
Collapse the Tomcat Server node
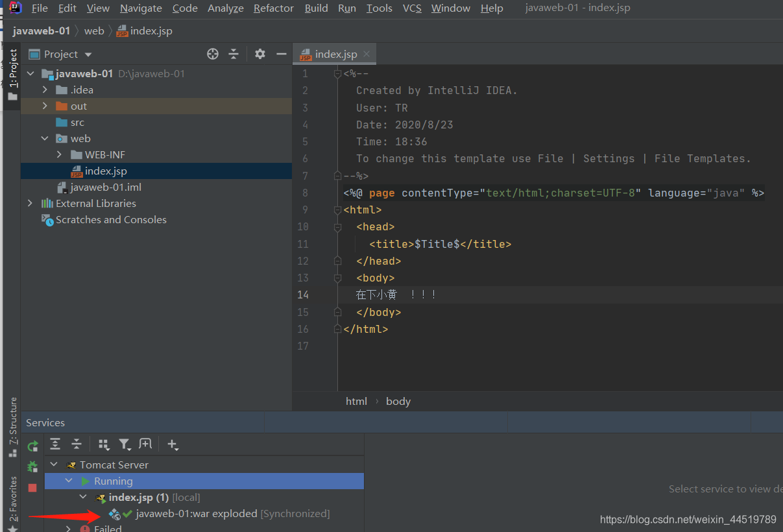click(x=54, y=465)
